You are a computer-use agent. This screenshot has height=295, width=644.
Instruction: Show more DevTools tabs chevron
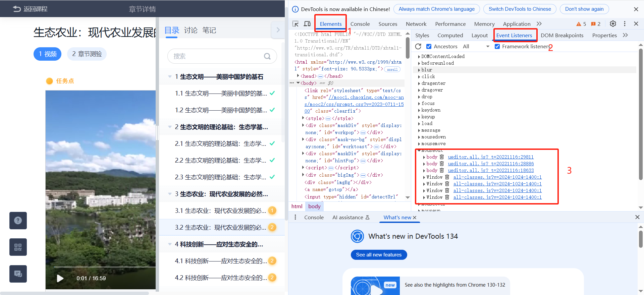point(539,23)
